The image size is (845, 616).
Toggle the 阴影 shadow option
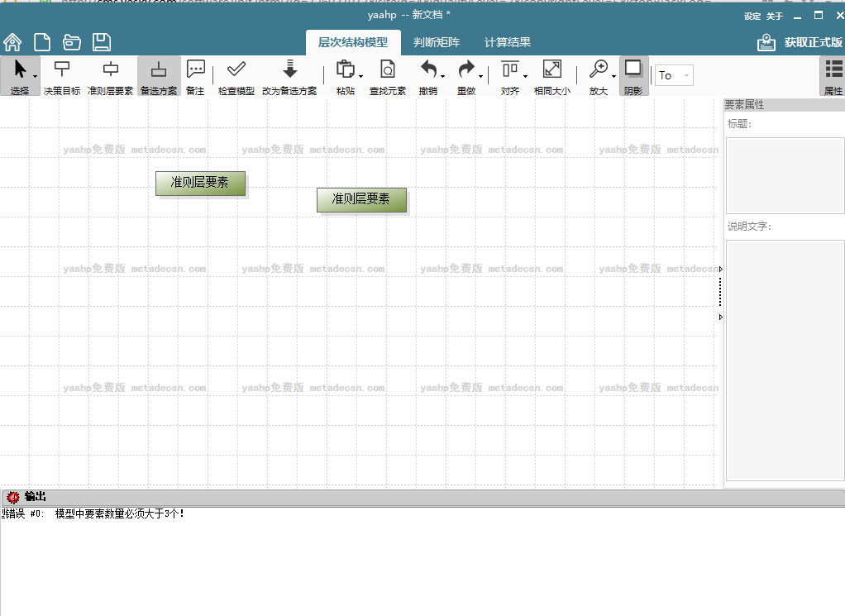633,76
